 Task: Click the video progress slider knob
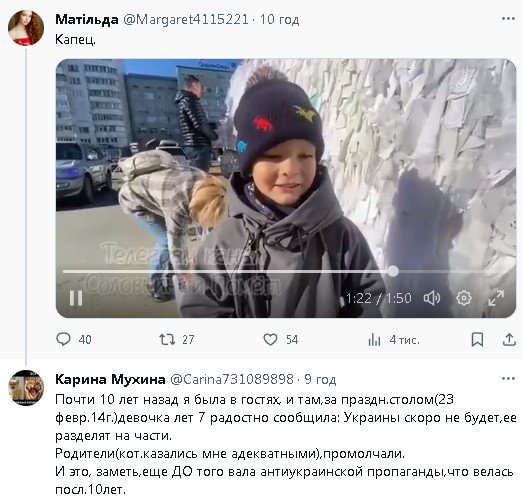pos(393,271)
